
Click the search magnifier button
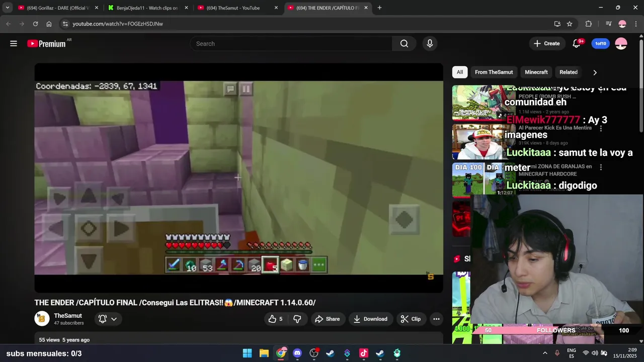click(x=404, y=44)
